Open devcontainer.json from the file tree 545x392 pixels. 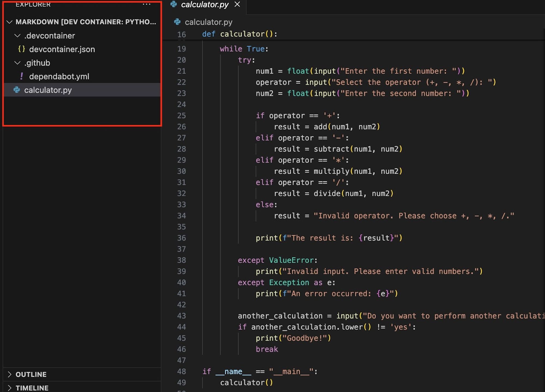click(62, 49)
